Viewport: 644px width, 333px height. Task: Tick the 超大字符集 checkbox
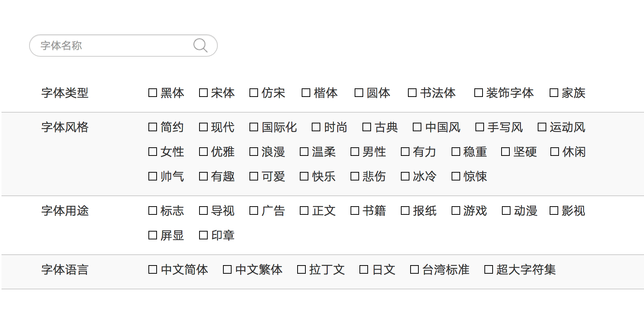coord(489,270)
